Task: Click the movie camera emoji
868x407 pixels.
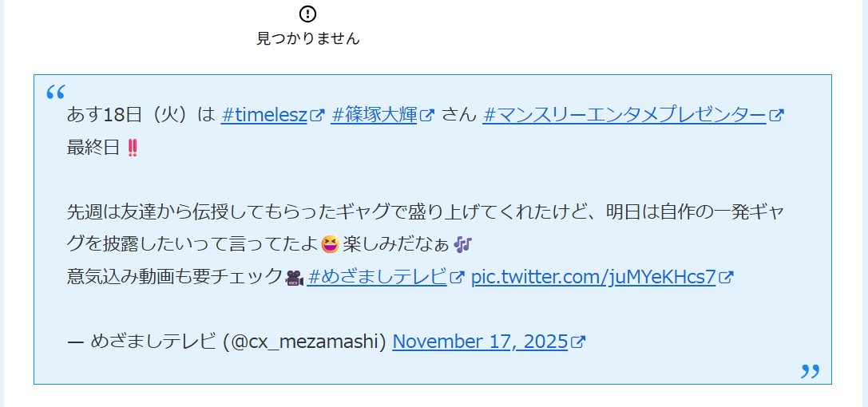Action: [295, 278]
